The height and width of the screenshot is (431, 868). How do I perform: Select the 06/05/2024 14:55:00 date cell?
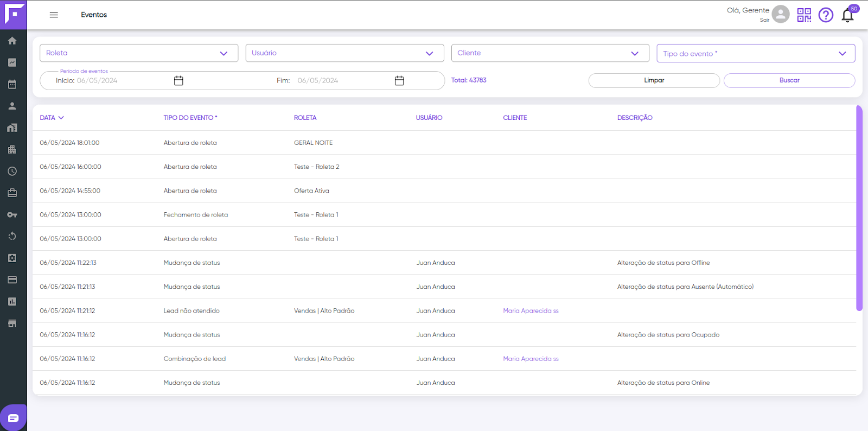70,191
